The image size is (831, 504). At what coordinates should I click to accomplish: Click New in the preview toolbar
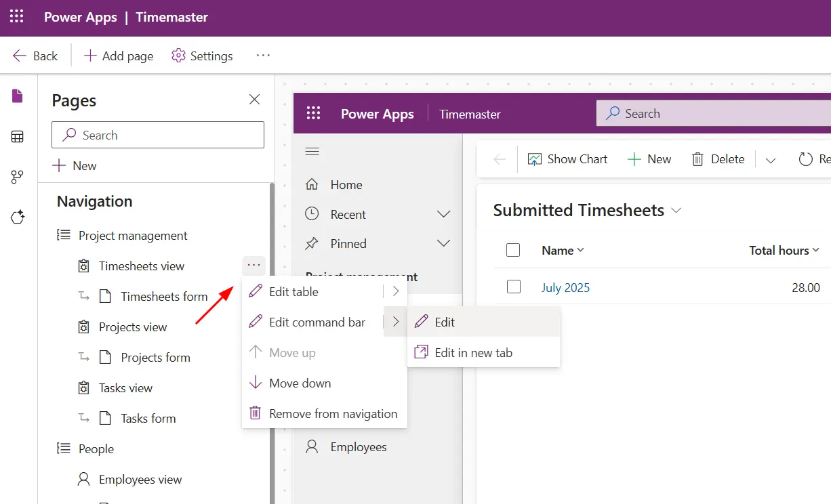tap(649, 159)
